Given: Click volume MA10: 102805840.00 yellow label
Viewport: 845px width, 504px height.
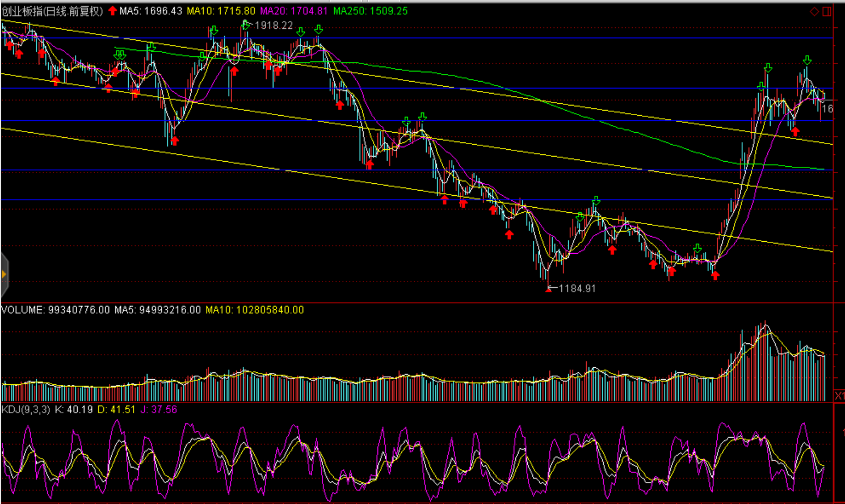Looking at the screenshot, I should [254, 310].
